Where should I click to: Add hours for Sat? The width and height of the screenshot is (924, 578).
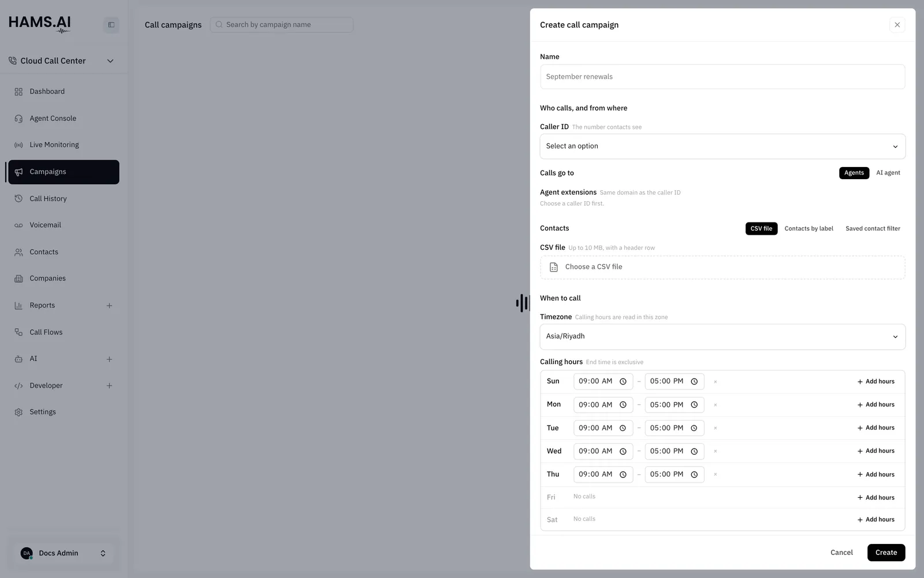(875, 520)
